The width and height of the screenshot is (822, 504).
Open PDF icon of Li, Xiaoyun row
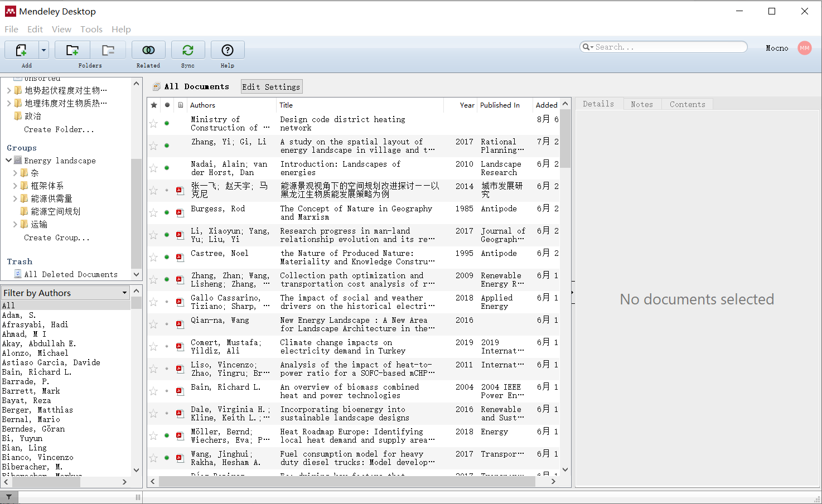180,235
